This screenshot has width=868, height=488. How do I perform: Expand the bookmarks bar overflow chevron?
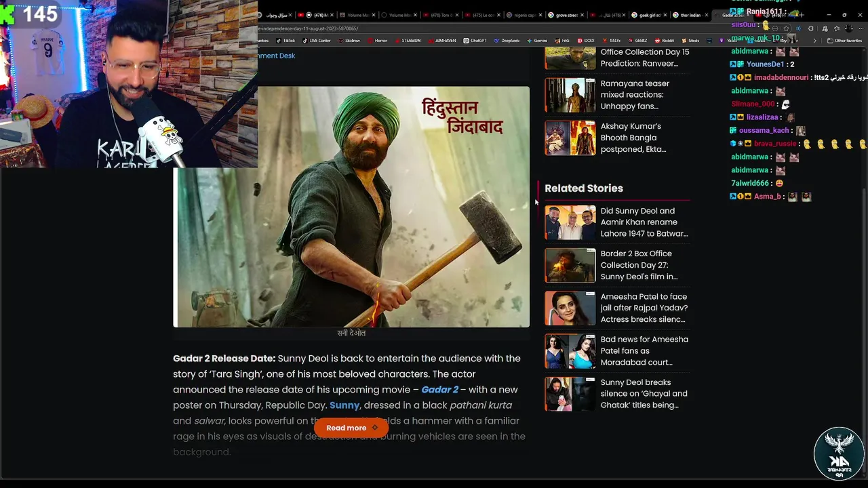pyautogui.click(x=815, y=41)
